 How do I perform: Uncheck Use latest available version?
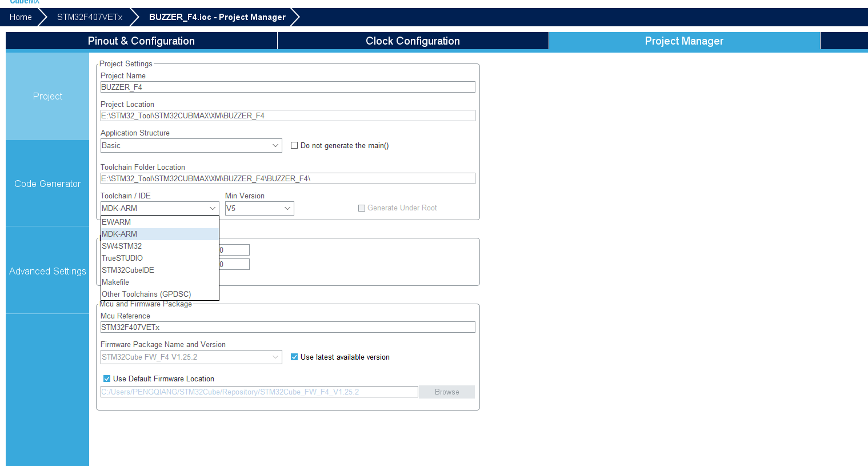(294, 357)
